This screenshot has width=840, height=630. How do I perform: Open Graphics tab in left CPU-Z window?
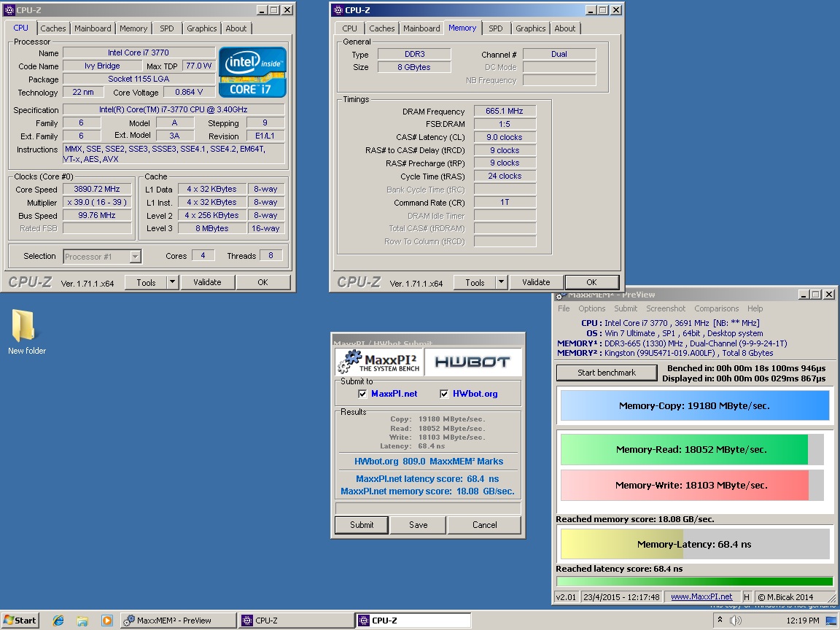[x=202, y=28]
